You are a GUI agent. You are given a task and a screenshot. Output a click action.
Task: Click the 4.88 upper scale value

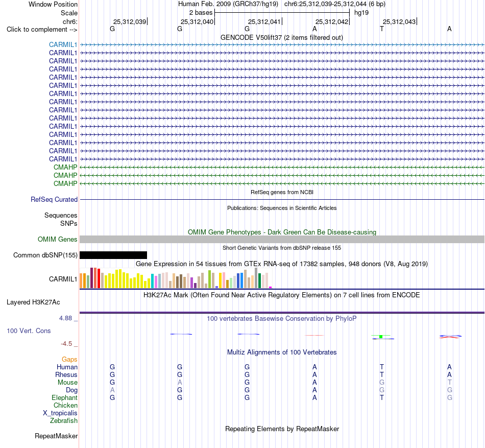tap(65, 318)
